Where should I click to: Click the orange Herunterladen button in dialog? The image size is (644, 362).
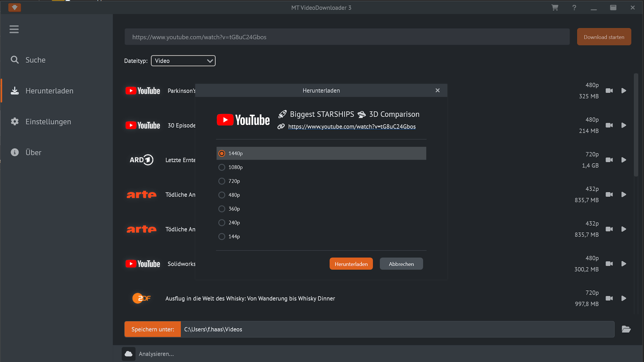coord(351,264)
